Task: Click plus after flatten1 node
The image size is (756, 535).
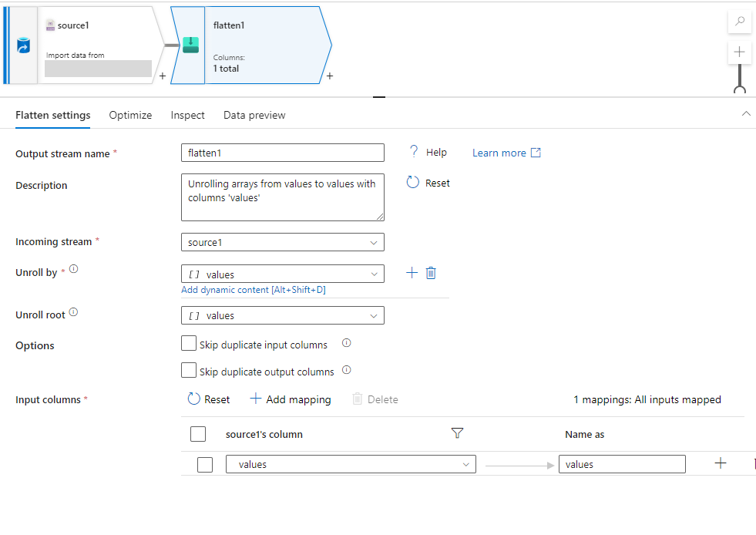Action: (330, 76)
